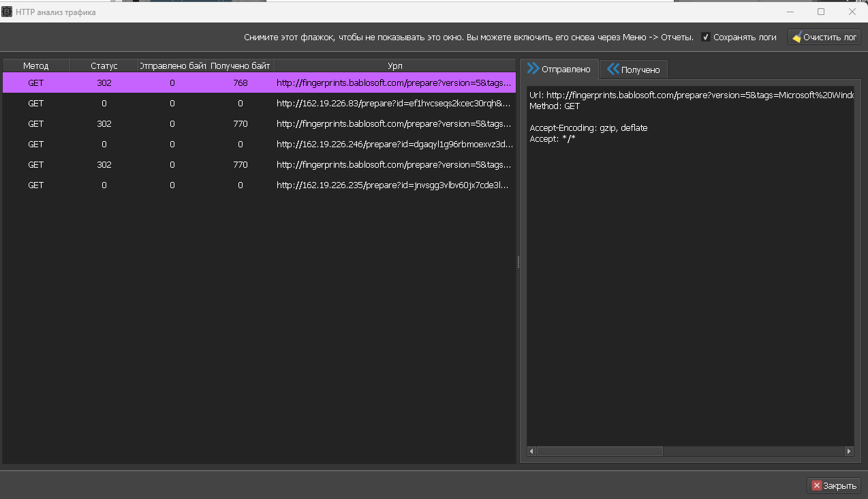Toggle the Сохранять логи checkbox
868x499 pixels.
(x=706, y=37)
